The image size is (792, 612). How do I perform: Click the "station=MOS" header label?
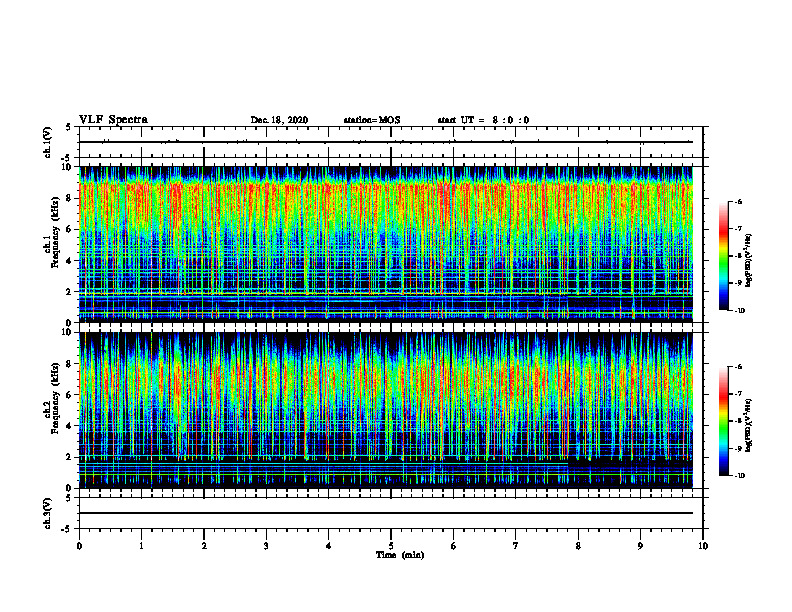pyautogui.click(x=372, y=120)
